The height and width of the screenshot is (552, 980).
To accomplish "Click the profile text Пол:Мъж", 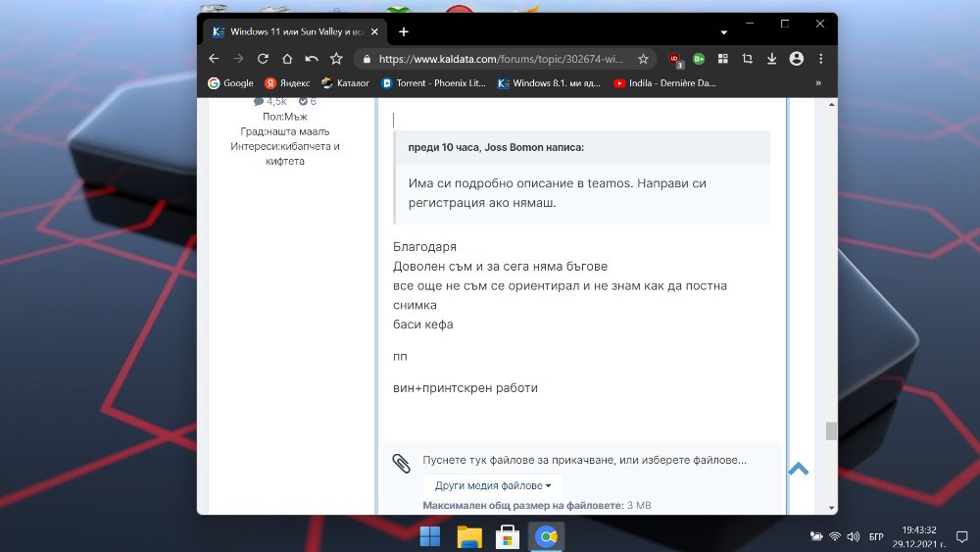I will (x=285, y=117).
